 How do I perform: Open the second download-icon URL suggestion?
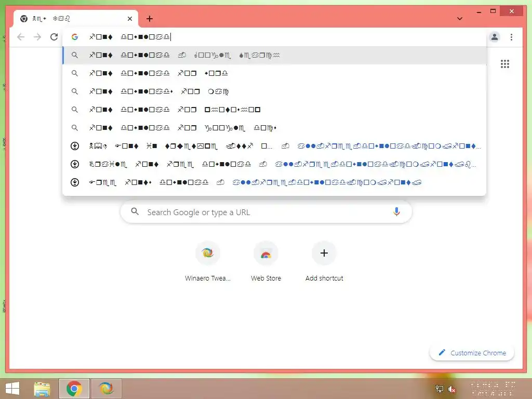(x=274, y=164)
